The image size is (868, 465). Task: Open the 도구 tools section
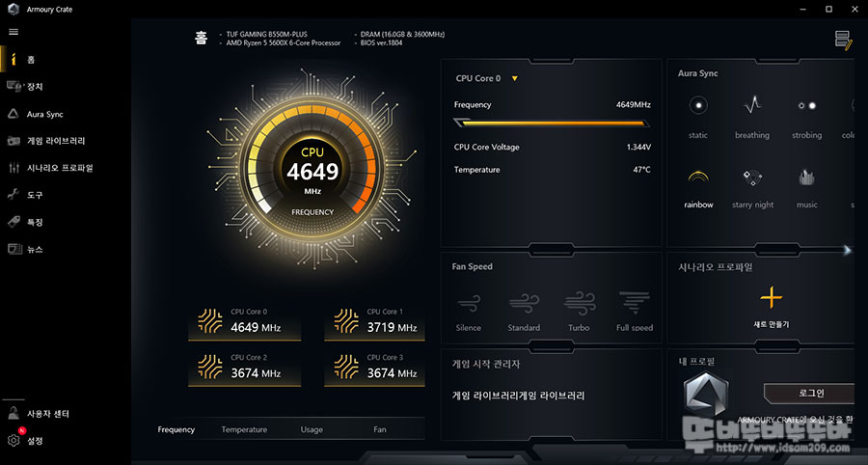coord(35,195)
